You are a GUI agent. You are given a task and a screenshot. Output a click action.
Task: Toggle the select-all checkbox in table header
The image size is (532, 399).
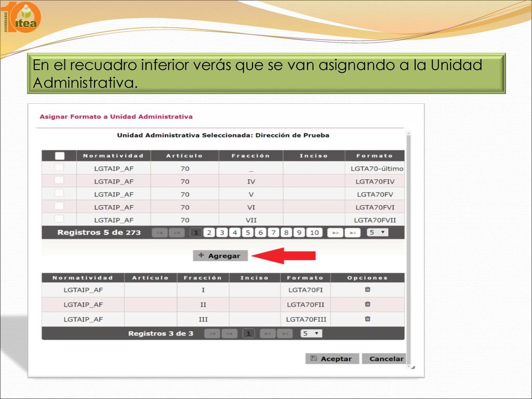[60, 156]
